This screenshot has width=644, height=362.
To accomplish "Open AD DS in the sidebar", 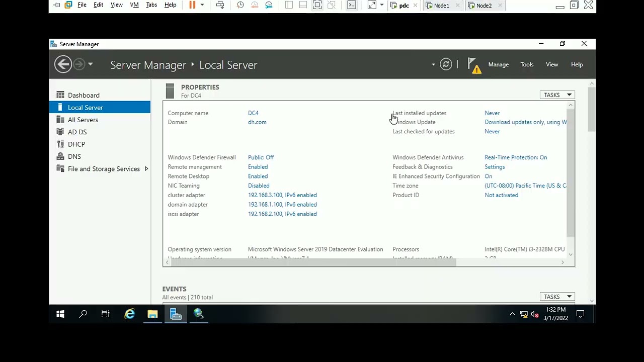I will (x=100, y=132).
